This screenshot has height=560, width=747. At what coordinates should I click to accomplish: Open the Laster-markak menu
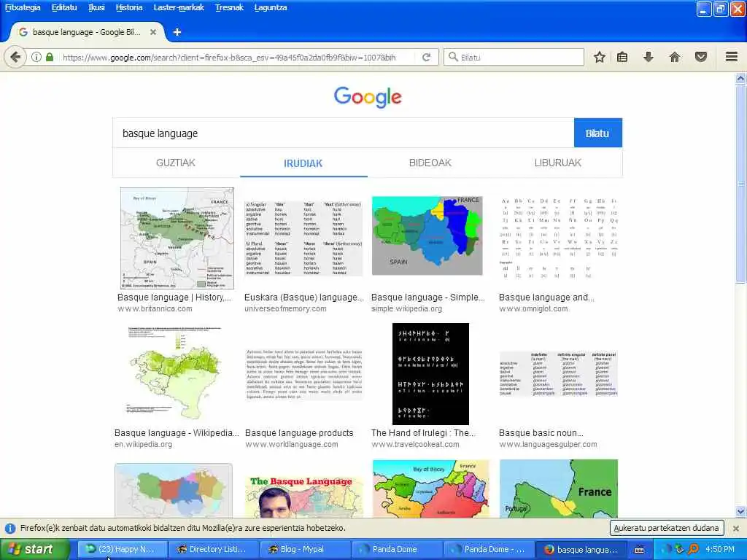179,7
